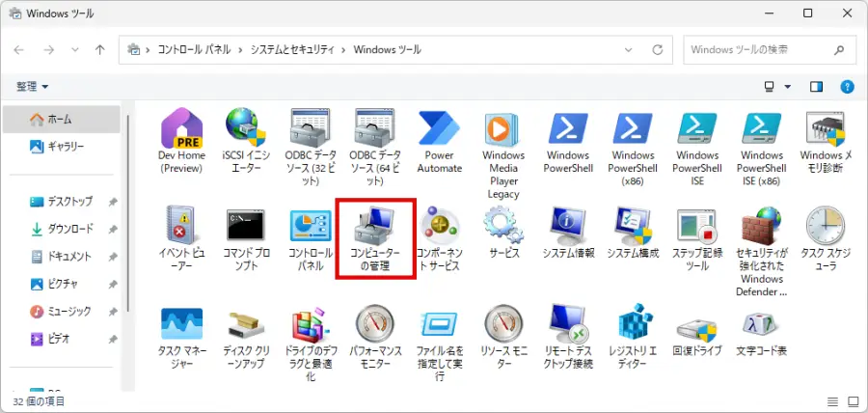Open システム情報 icon

pyautogui.click(x=568, y=226)
